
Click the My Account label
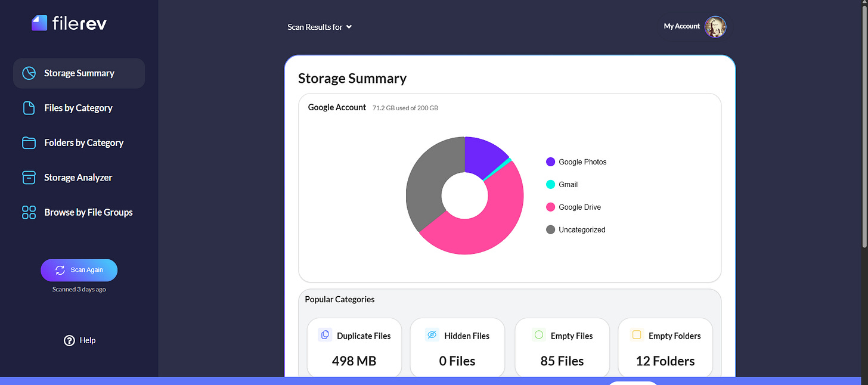(682, 26)
